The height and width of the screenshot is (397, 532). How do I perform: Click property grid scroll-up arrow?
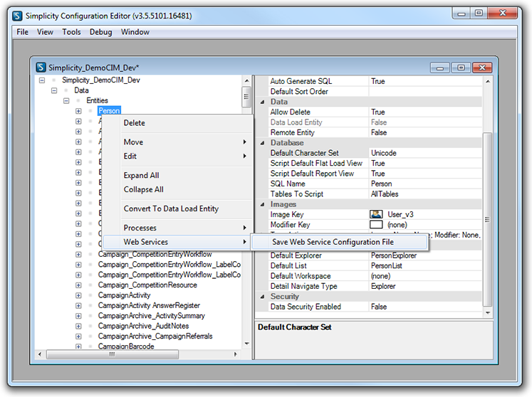coord(488,81)
